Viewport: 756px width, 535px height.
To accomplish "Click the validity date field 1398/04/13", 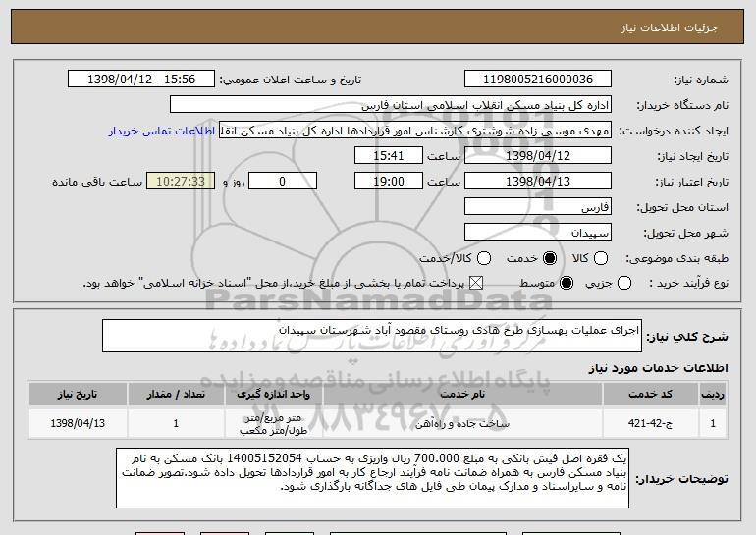I will coord(538,182).
